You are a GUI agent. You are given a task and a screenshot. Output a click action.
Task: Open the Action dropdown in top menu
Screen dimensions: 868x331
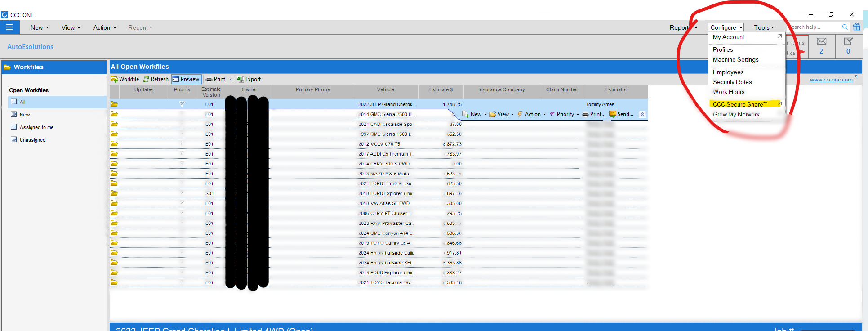[x=105, y=27]
